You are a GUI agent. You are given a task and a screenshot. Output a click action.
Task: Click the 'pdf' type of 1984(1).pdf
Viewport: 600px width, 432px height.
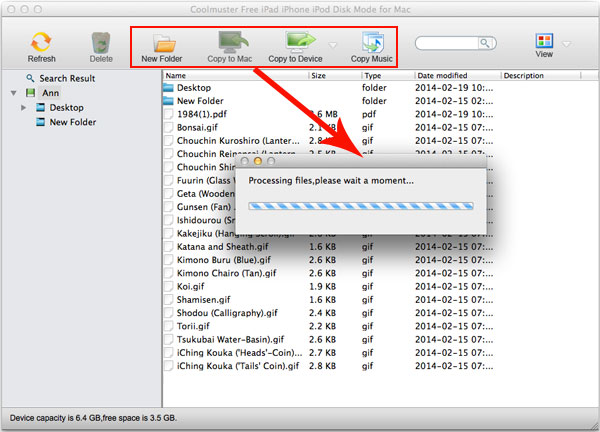click(369, 114)
